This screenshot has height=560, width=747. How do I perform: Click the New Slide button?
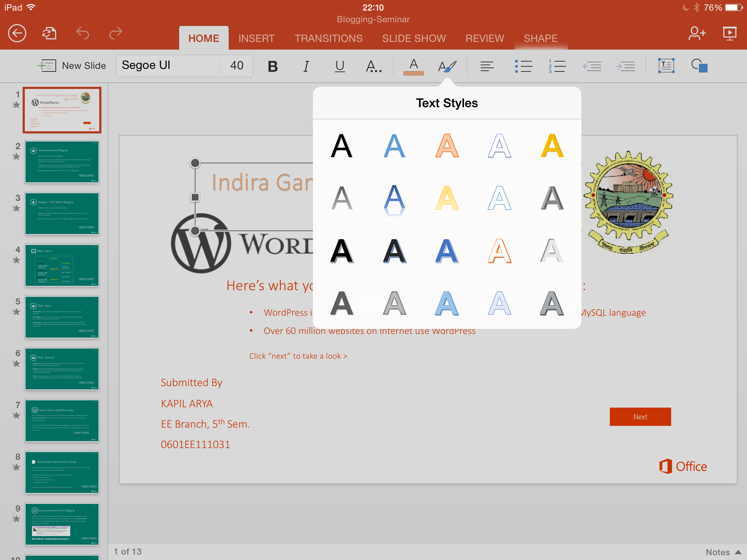pyautogui.click(x=72, y=66)
